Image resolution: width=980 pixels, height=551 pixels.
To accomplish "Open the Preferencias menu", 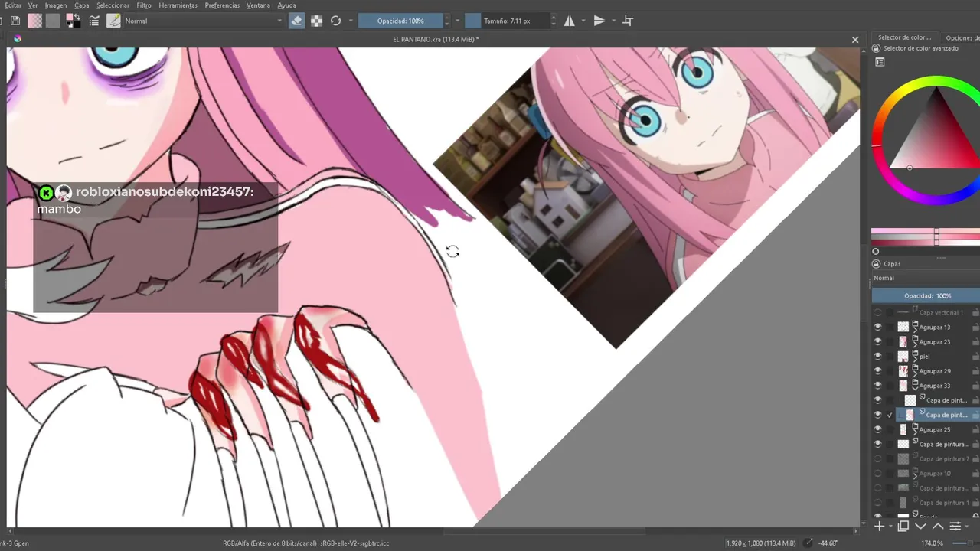I will (222, 5).
